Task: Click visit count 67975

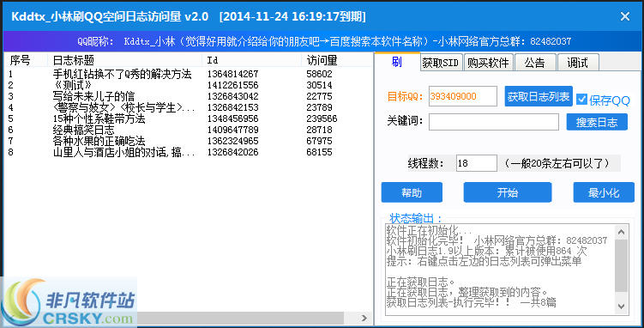Action: click(x=319, y=141)
